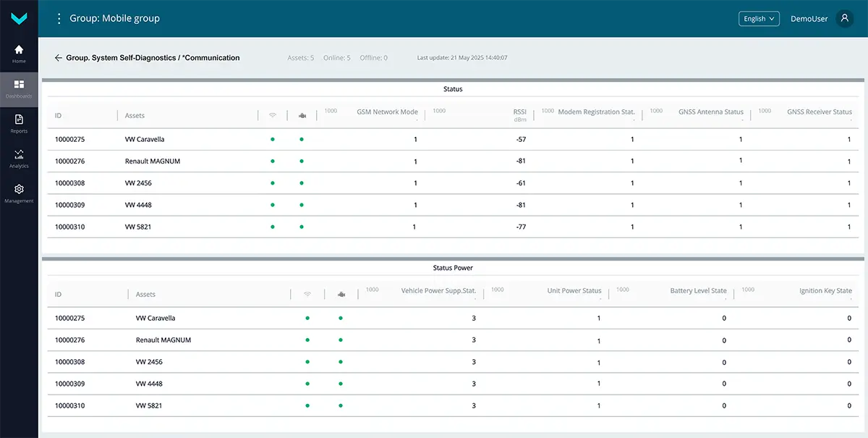Sort by the engine icon column in the Status Power table
The height and width of the screenshot is (438, 868).
[x=341, y=295]
